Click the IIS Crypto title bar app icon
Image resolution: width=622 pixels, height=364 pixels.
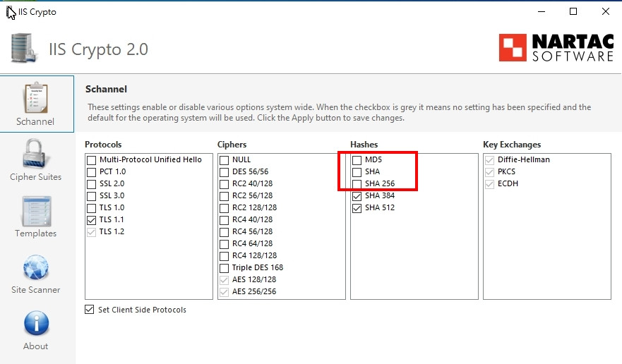click(11, 12)
